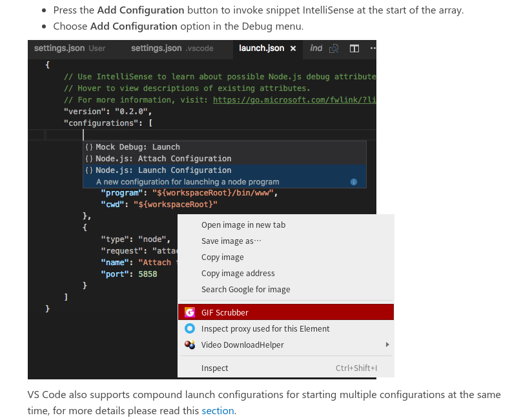Image resolution: width=521 pixels, height=420 pixels.
Task: Click the "cwd" workspaceRoot line
Action: 159,205
